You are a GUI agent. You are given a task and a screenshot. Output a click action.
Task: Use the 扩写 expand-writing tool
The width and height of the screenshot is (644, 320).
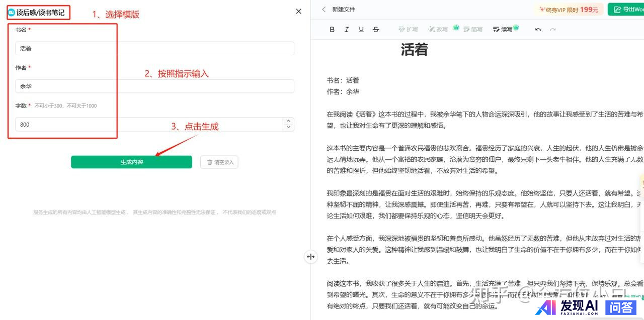pyautogui.click(x=408, y=30)
